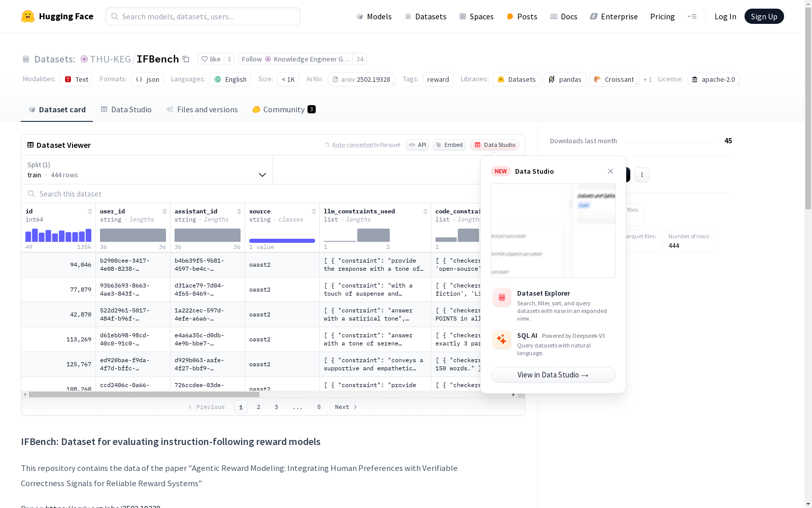The height and width of the screenshot is (508, 812).
Task: Go to page 3 of the dataset
Action: 276,407
